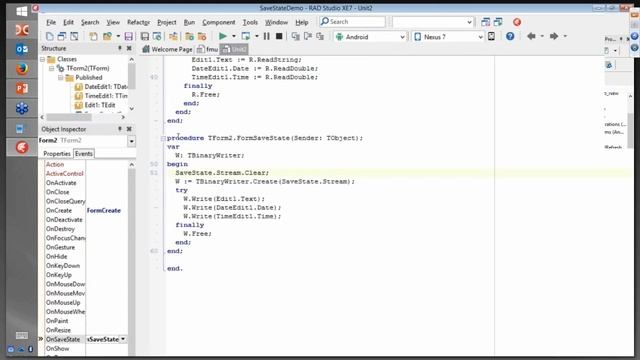Open the Form2 component selector dropdown
The image size is (640, 360).
click(x=131, y=141)
